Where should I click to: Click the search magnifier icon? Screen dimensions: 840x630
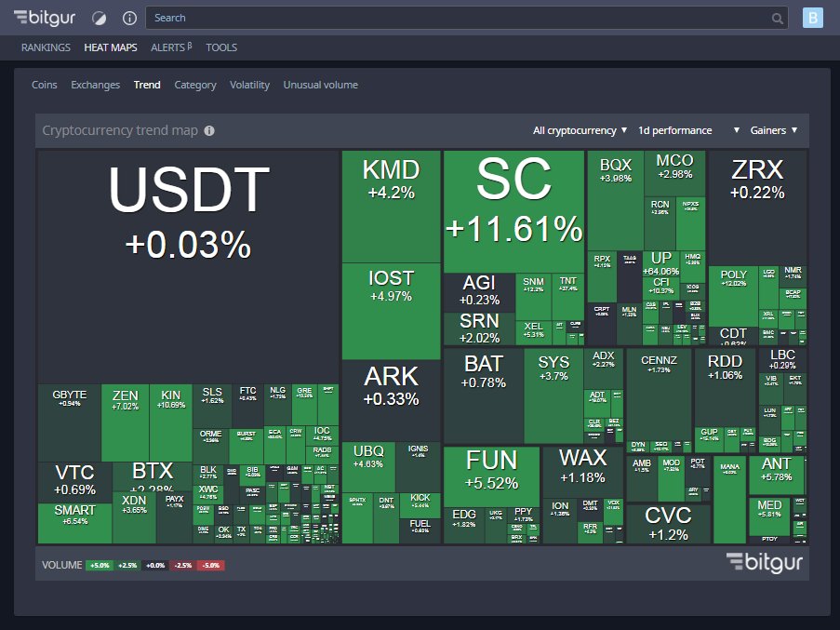click(778, 19)
